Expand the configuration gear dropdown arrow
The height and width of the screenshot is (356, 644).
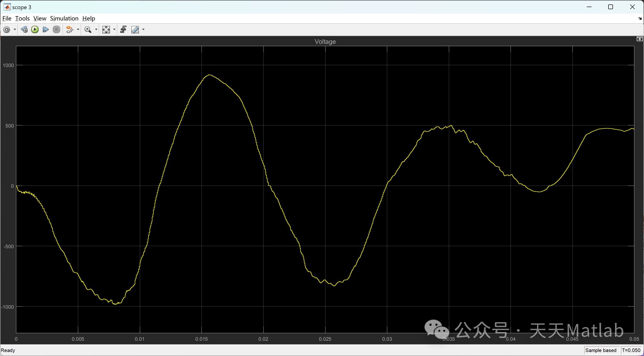[15, 30]
